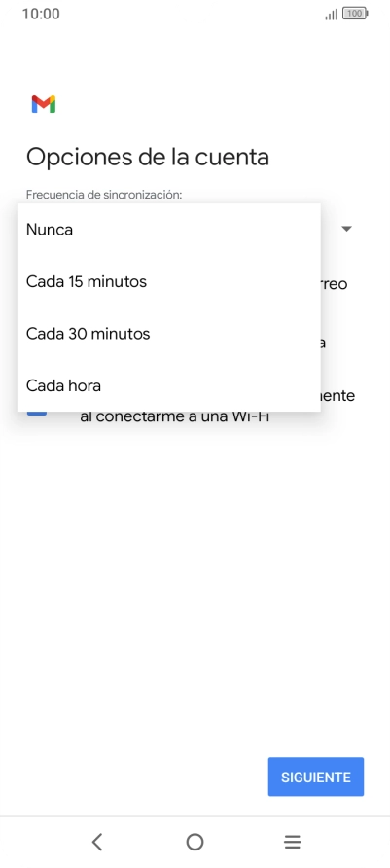Collapse the sync frequency dropdown arrow
The image size is (390, 868).
(x=347, y=229)
